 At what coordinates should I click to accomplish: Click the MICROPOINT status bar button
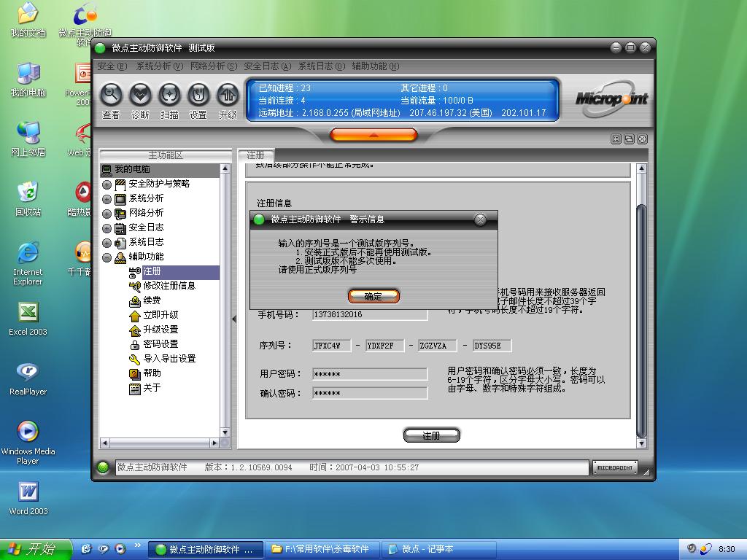[x=615, y=467]
